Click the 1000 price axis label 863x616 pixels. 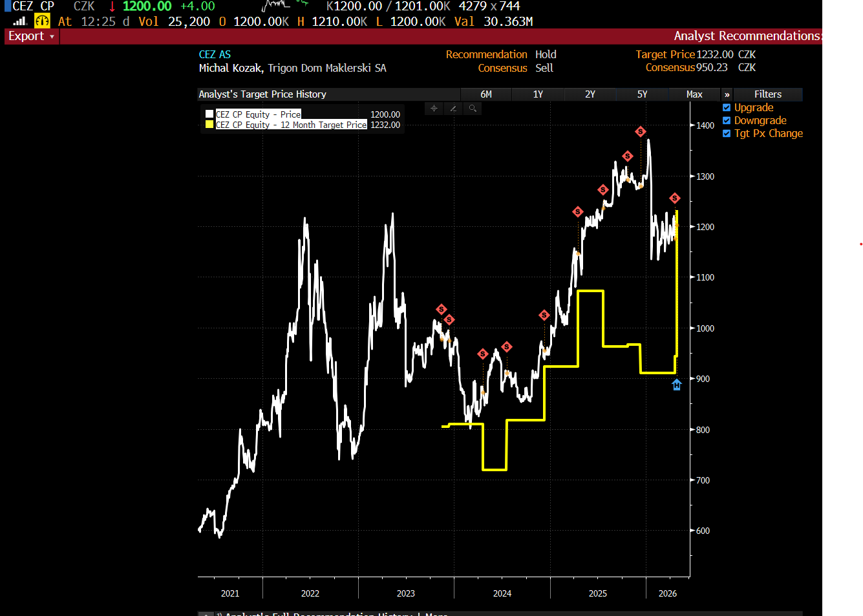click(x=705, y=328)
